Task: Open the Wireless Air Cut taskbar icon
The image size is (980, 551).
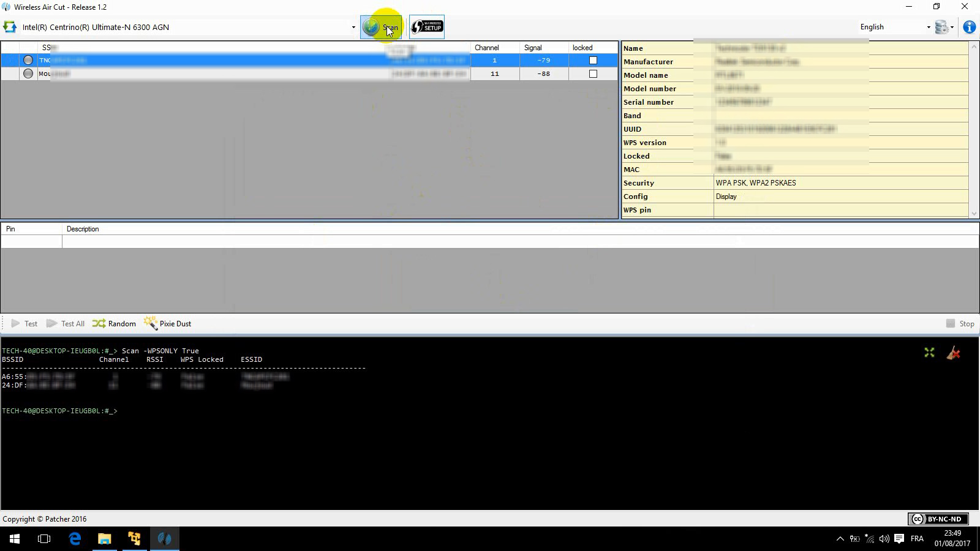Action: point(164,539)
